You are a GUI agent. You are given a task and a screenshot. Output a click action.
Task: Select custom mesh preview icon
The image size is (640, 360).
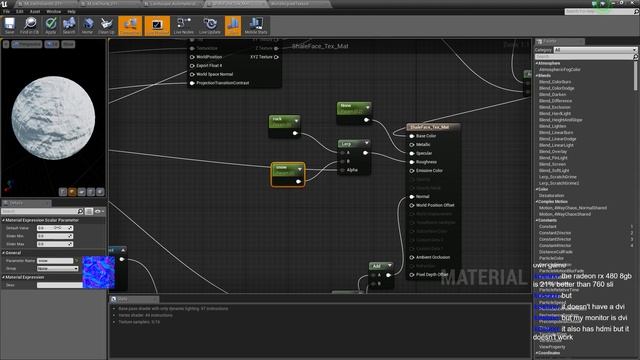coord(100,191)
